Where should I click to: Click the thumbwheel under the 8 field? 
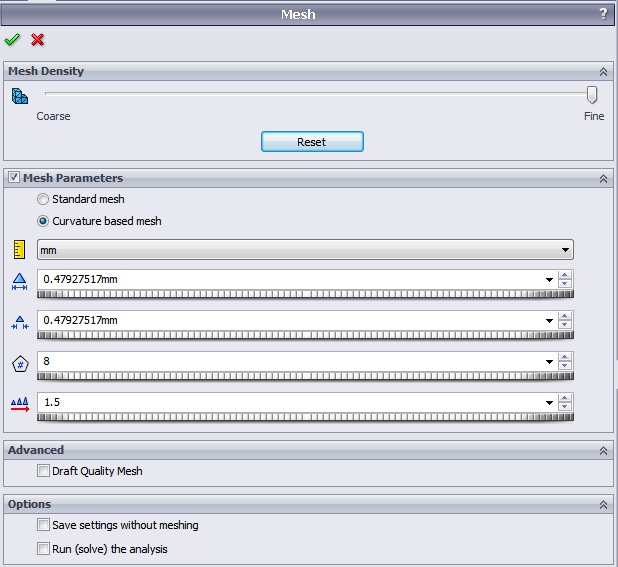305,376
